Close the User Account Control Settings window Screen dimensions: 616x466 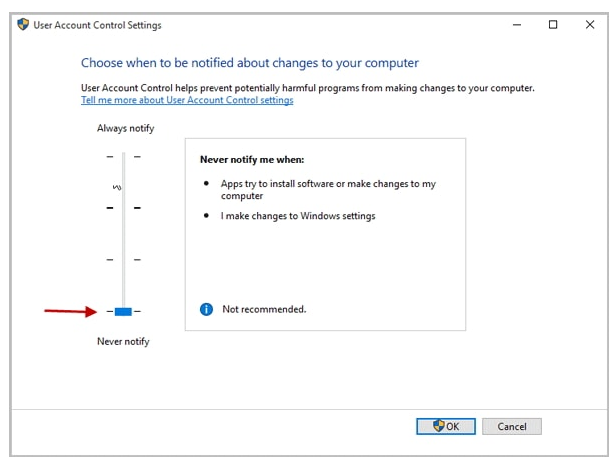tap(589, 25)
